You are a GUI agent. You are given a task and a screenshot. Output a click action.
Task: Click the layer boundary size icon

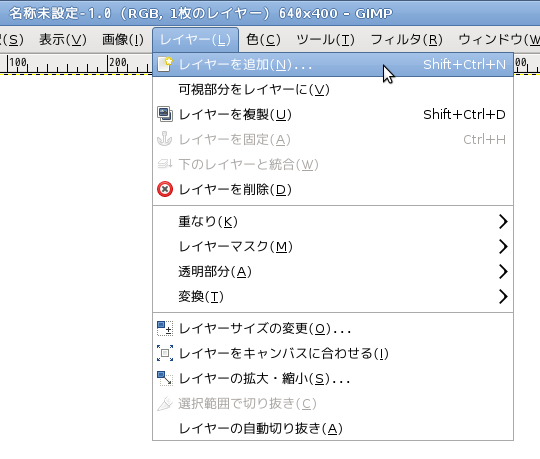tap(165, 328)
